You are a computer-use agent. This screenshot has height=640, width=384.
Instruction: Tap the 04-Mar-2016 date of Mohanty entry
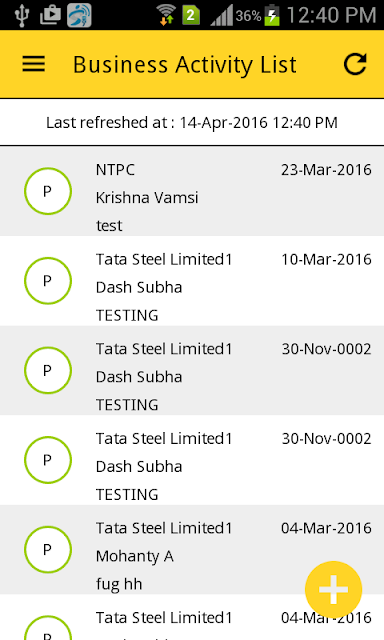click(x=326, y=528)
